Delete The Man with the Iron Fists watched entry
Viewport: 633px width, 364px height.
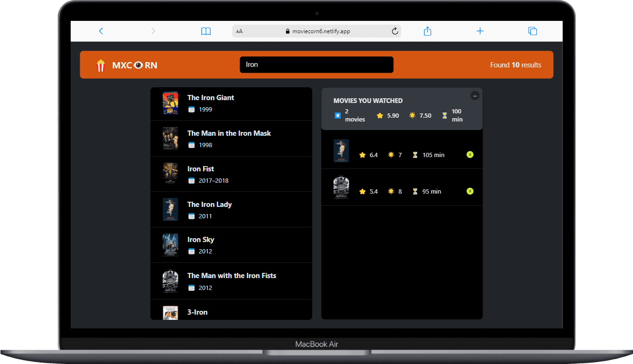click(470, 191)
